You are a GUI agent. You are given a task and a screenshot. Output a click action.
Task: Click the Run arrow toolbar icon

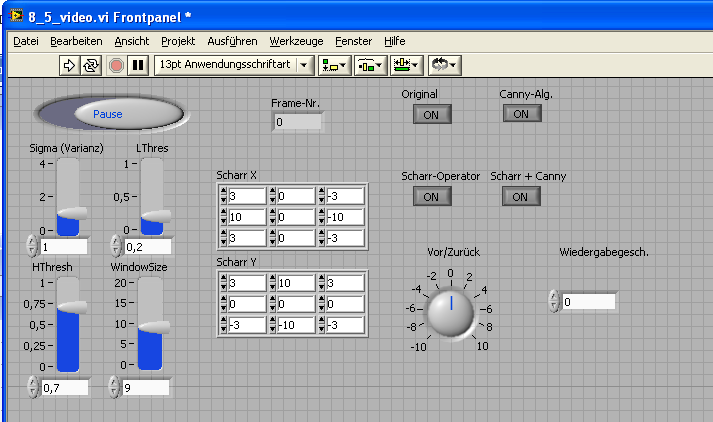[70, 65]
